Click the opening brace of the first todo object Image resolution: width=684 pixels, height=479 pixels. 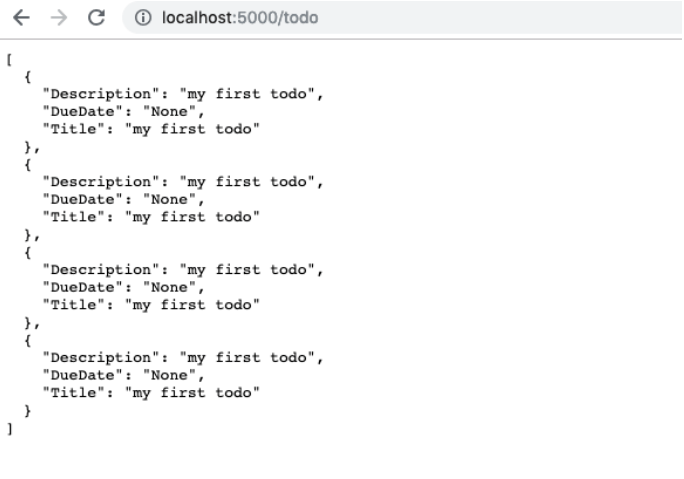(28, 77)
